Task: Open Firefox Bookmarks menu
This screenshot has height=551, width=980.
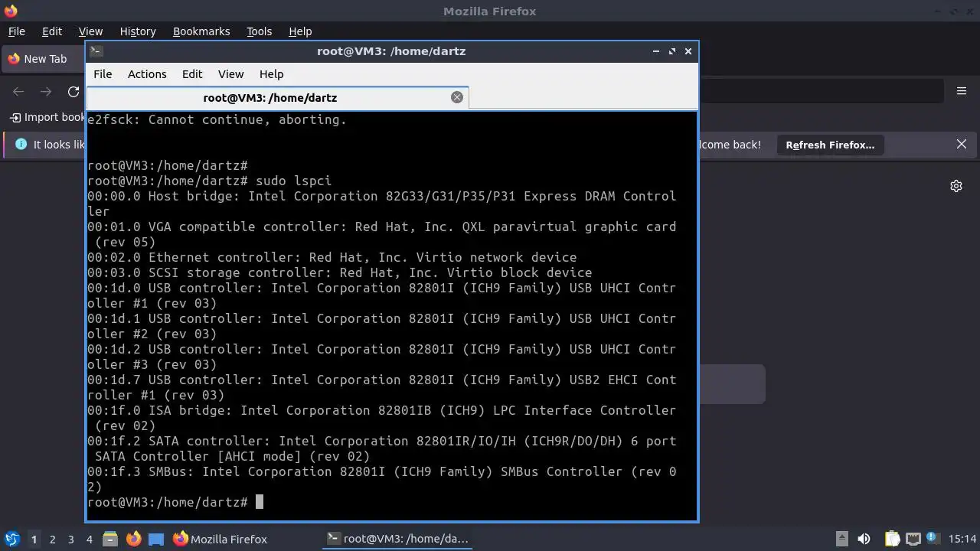Action: (x=201, y=31)
